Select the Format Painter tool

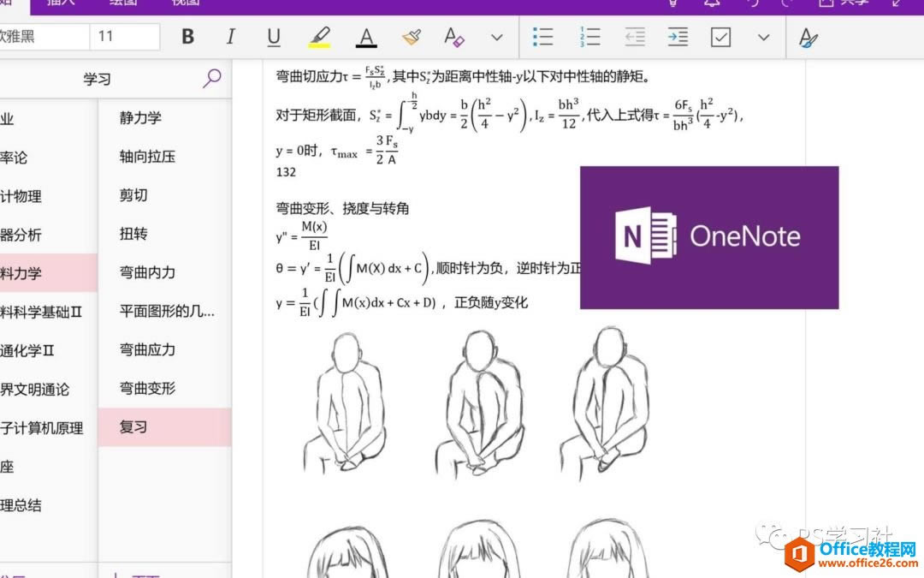[411, 37]
